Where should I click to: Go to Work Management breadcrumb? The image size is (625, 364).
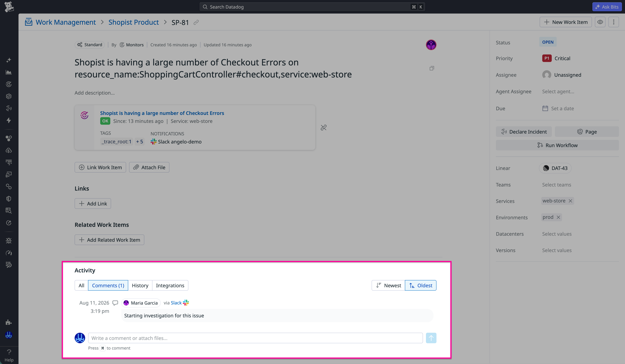click(66, 22)
